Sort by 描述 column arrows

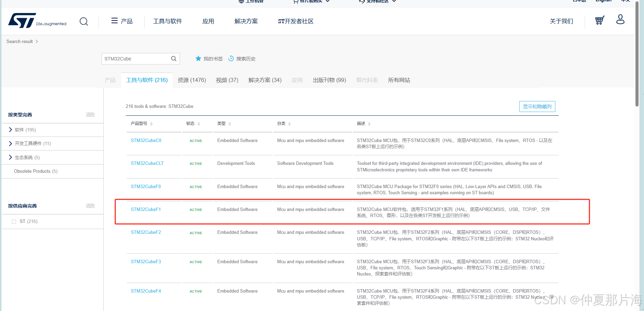(x=369, y=124)
